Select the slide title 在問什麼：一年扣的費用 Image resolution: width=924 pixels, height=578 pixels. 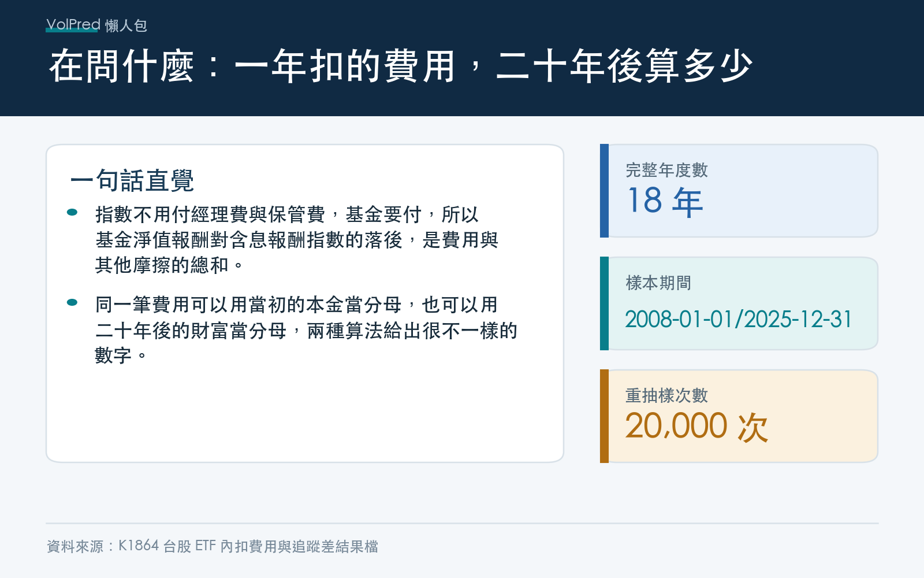coord(400,66)
